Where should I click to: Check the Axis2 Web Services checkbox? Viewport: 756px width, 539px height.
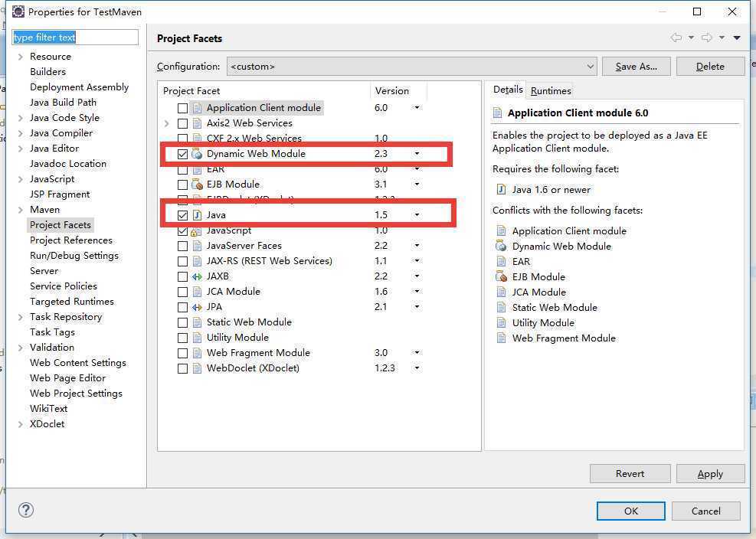(182, 123)
